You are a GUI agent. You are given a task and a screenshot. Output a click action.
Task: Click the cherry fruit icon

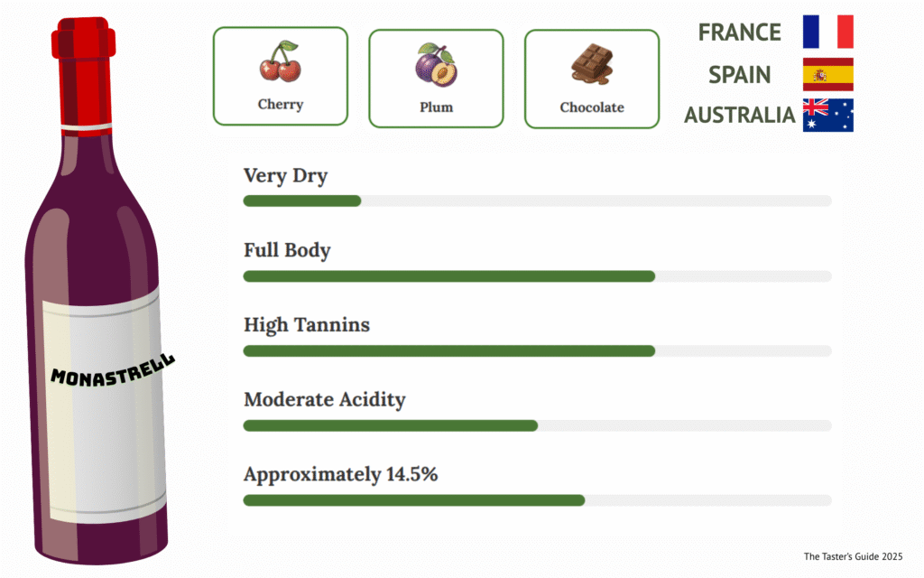click(280, 62)
